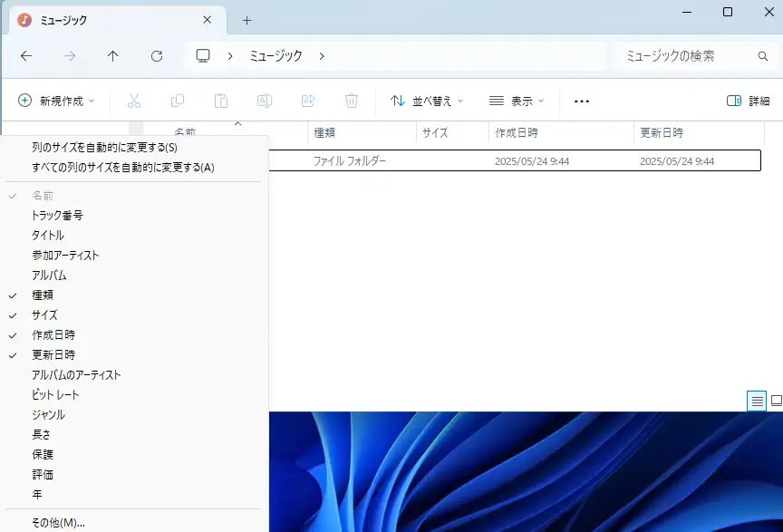This screenshot has width=783, height=532.
Task: Open the 表示 view dropdown
Action: (x=517, y=101)
